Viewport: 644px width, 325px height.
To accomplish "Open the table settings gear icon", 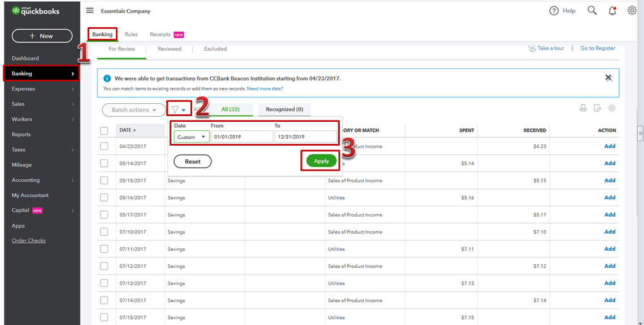I will coord(612,108).
